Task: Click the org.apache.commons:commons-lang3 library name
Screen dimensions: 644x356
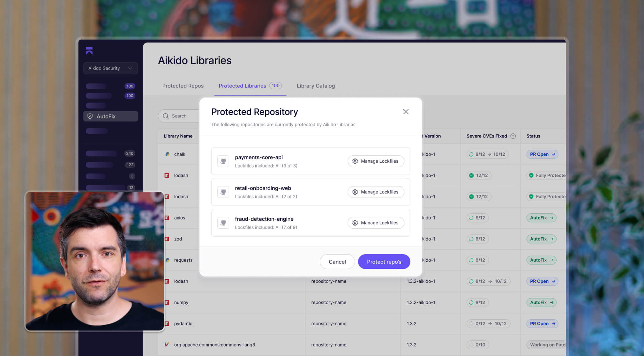Action: click(214, 345)
